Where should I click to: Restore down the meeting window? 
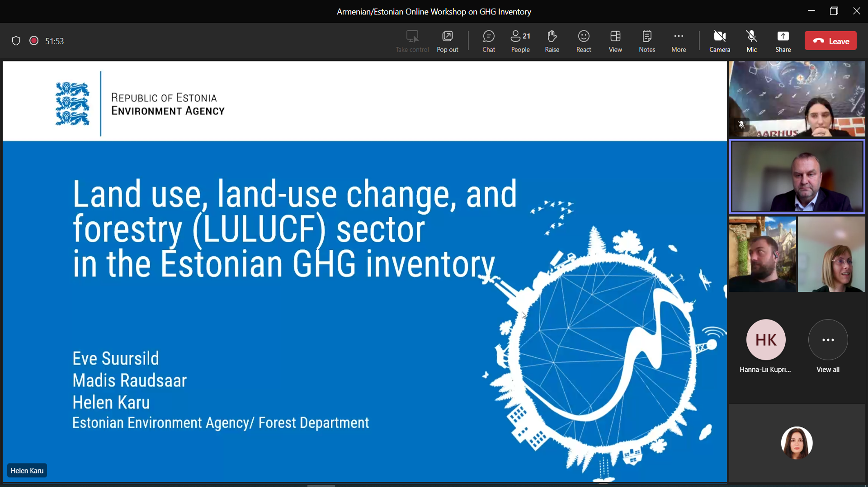click(834, 11)
